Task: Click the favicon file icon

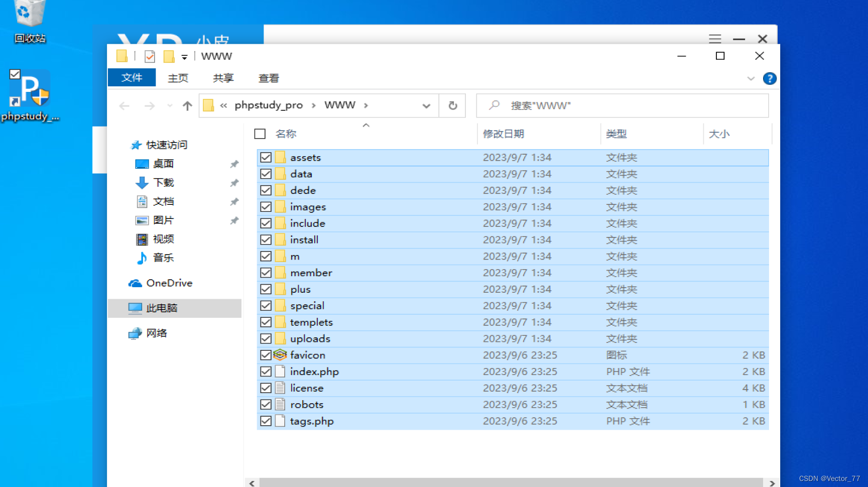Action: click(x=280, y=355)
